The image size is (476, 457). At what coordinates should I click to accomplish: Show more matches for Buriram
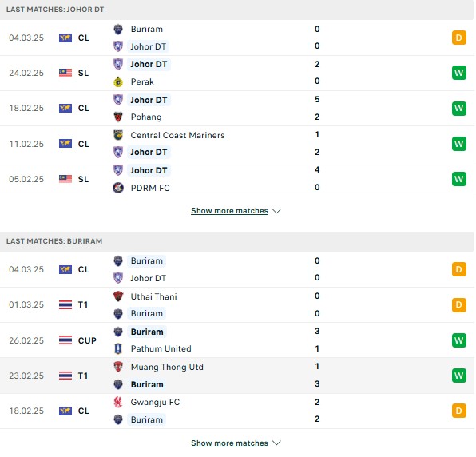(229, 443)
